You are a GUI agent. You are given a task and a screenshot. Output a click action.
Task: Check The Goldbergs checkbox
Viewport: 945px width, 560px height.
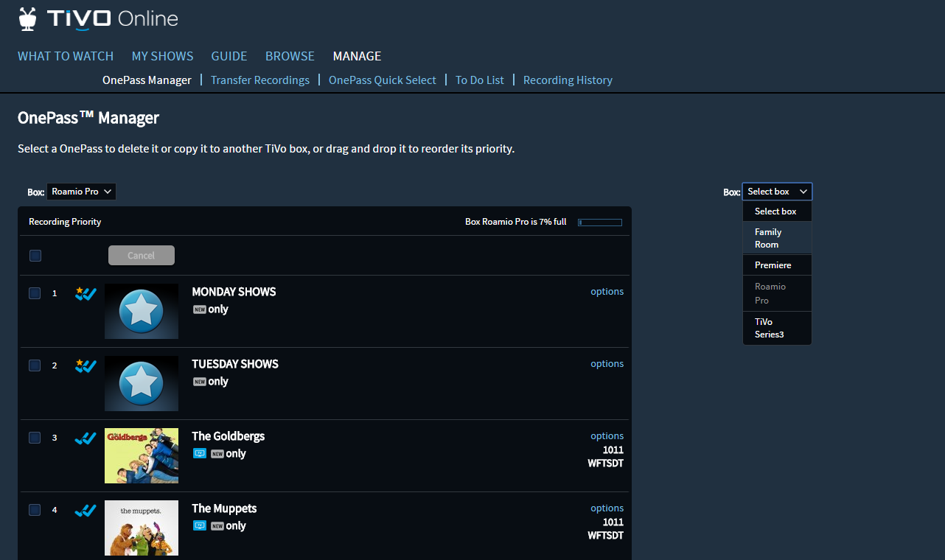tap(35, 438)
